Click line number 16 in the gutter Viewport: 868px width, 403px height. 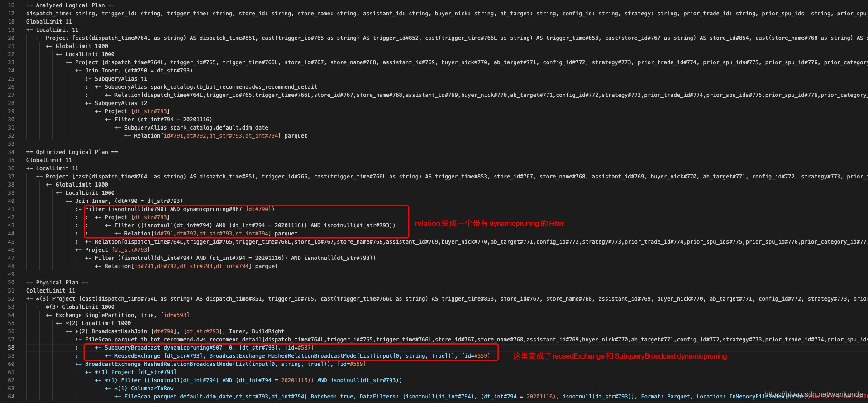pyautogui.click(x=11, y=5)
